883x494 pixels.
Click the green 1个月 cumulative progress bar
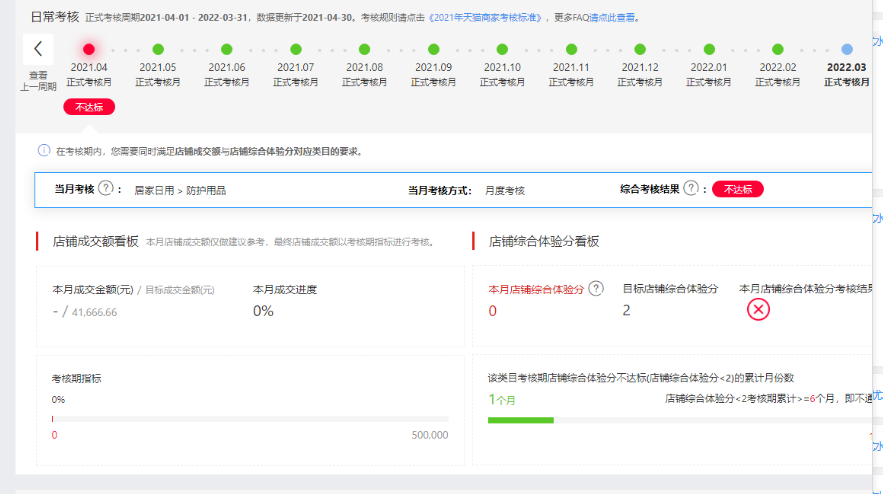[x=520, y=420]
